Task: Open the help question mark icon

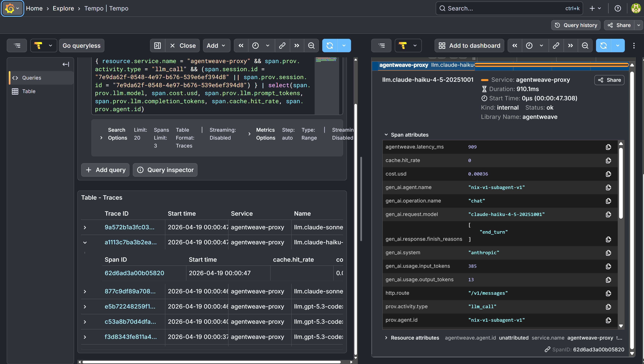Action: pos(618,8)
